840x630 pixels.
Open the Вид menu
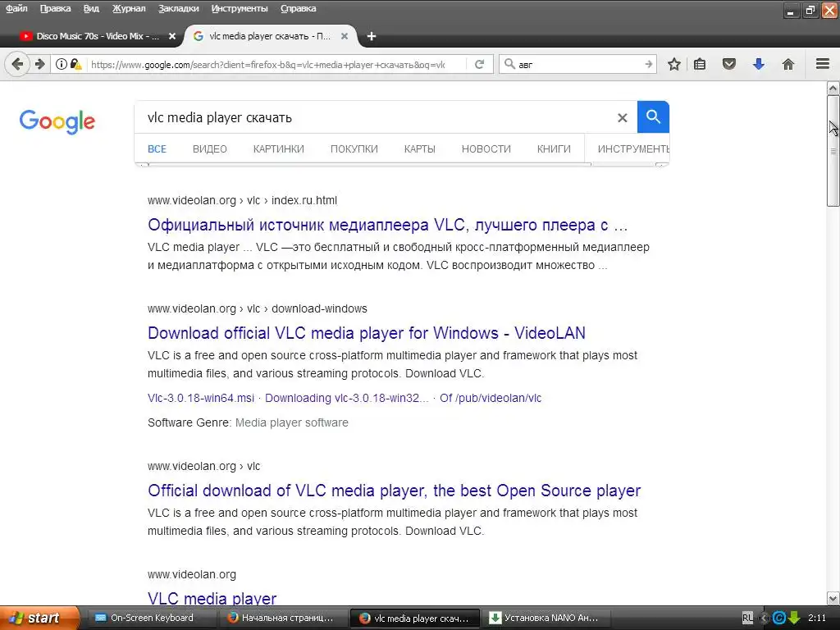[91, 8]
